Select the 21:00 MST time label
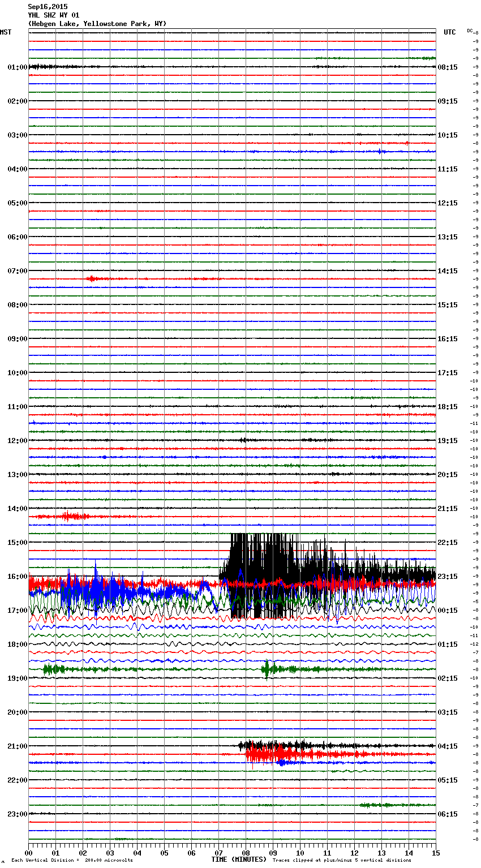This screenshot has width=481, height=868. pyautogui.click(x=17, y=746)
